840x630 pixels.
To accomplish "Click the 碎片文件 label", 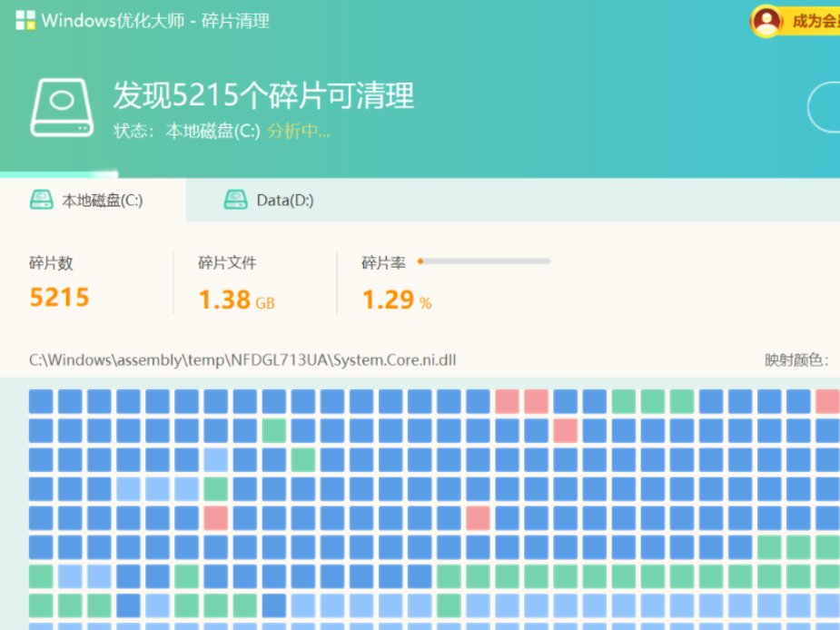I will coord(227,263).
